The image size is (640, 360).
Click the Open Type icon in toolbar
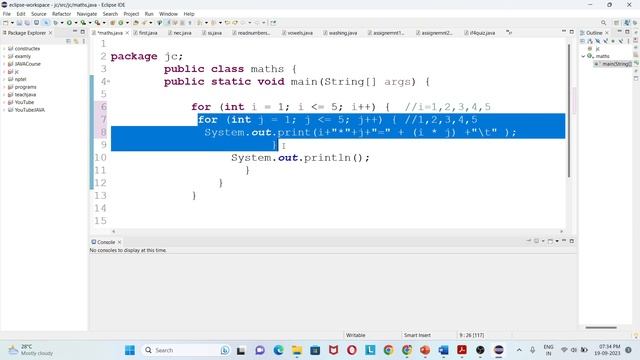[136, 23]
